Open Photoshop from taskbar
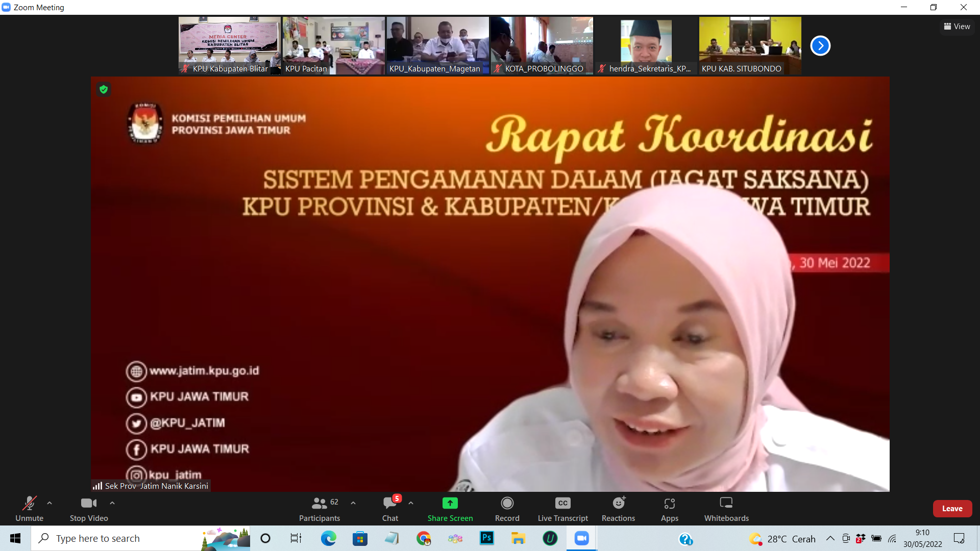 (487, 538)
